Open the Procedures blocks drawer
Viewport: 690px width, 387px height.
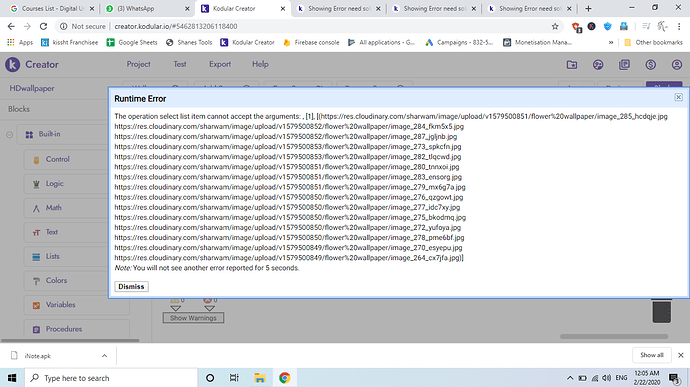coord(64,329)
